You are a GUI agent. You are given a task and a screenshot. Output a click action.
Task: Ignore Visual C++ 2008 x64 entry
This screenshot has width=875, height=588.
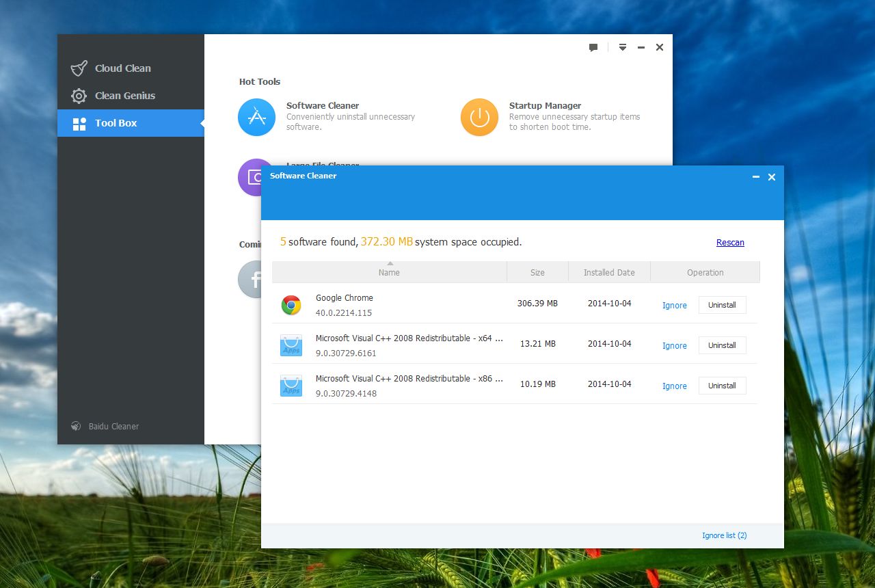tap(675, 346)
